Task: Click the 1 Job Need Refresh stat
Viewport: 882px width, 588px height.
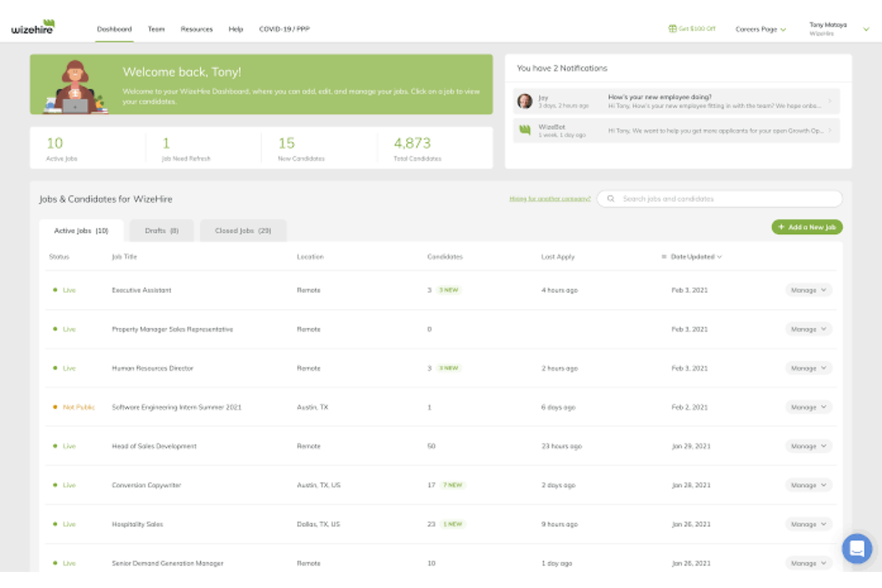Action: (x=186, y=148)
